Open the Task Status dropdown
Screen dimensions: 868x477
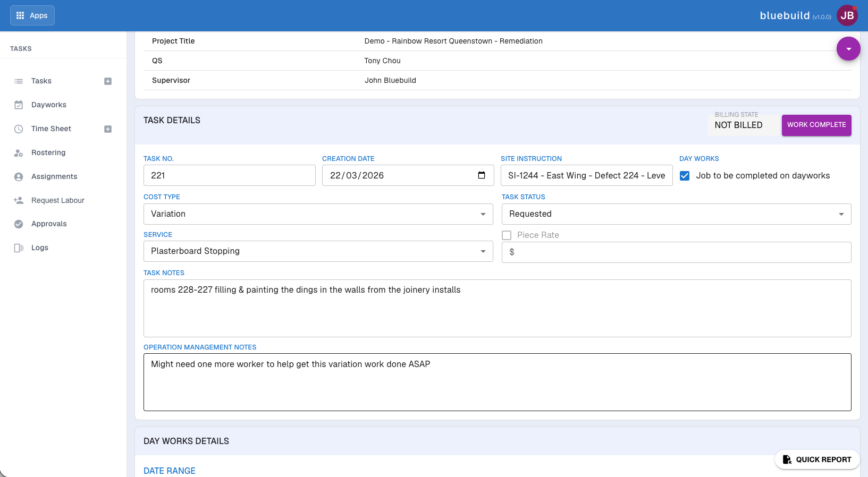[677, 214]
